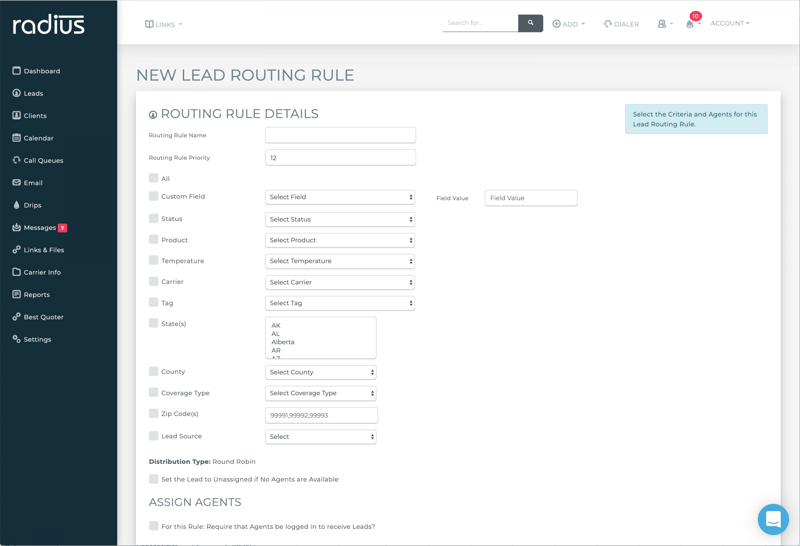
Task: Click the radius logo
Action: tap(49, 25)
